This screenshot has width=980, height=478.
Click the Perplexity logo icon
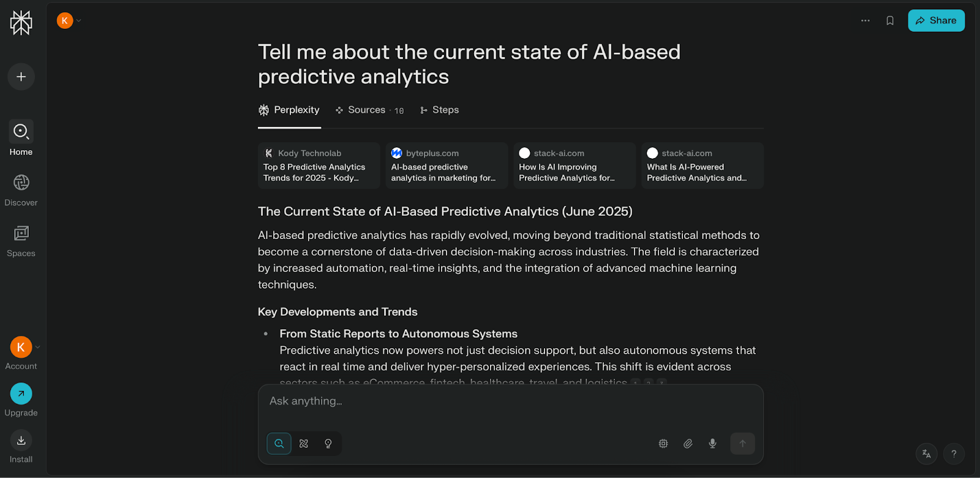(21, 23)
